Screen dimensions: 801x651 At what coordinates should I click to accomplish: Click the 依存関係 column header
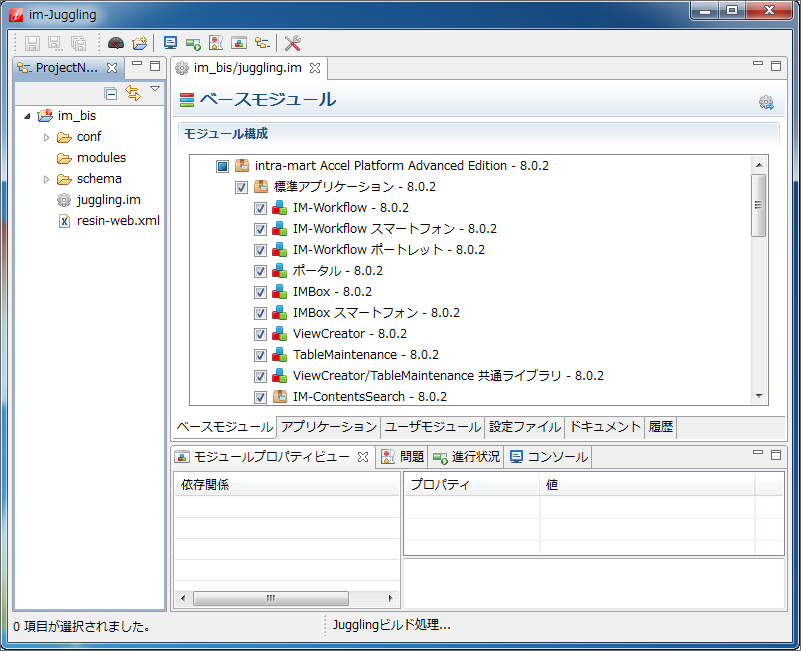[287, 484]
